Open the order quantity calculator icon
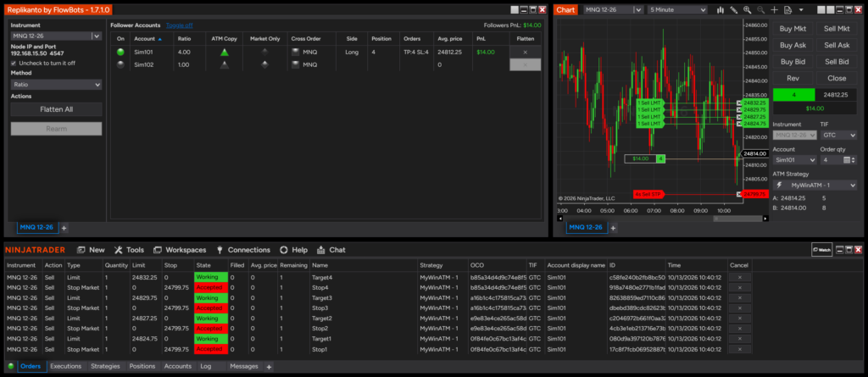This screenshot has width=868, height=377. click(847, 160)
